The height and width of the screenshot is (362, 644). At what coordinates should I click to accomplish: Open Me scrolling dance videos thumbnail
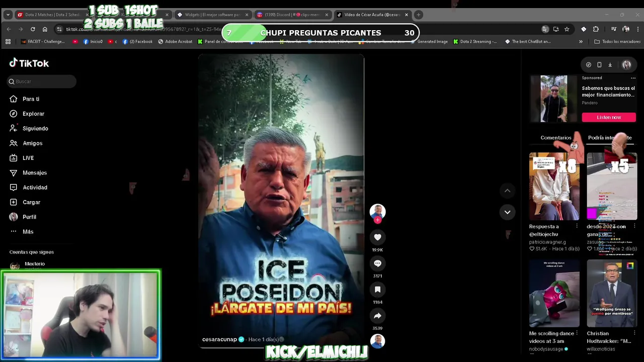pos(554,294)
